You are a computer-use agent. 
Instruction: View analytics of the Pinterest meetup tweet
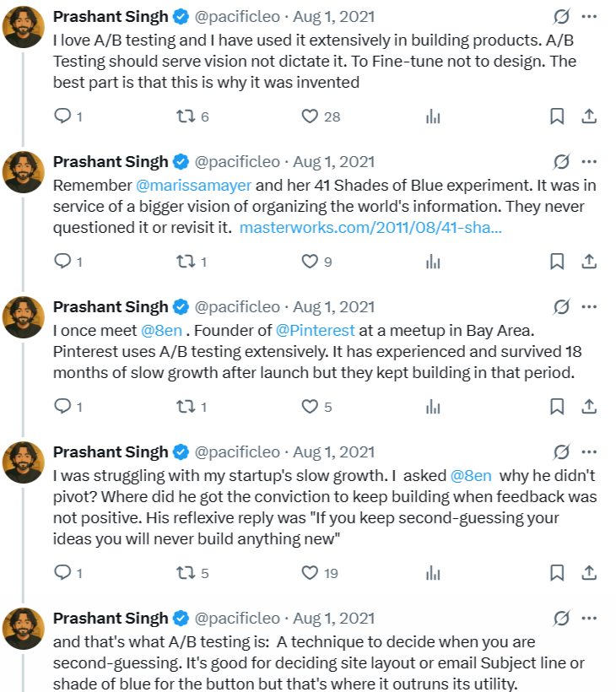(433, 407)
